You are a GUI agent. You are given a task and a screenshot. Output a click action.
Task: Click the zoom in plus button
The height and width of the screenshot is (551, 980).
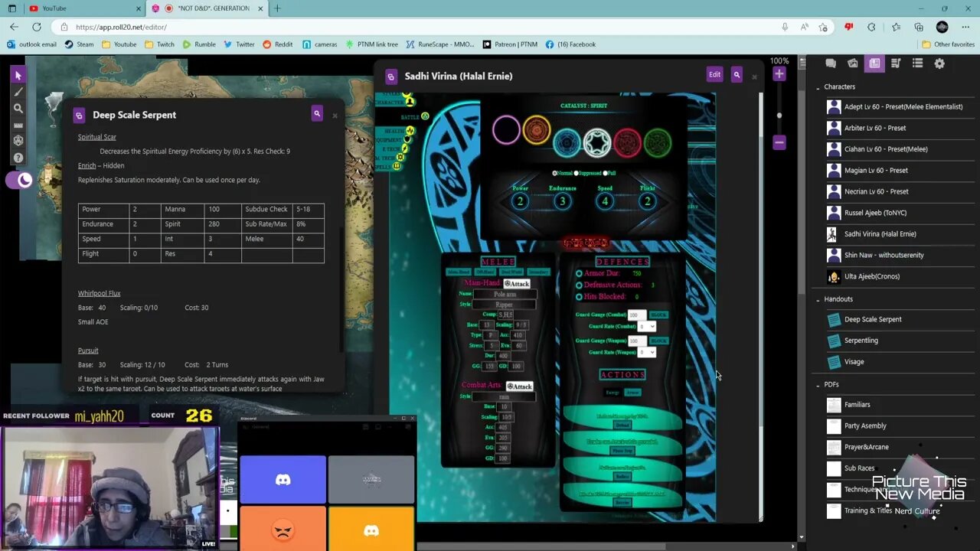pos(779,73)
